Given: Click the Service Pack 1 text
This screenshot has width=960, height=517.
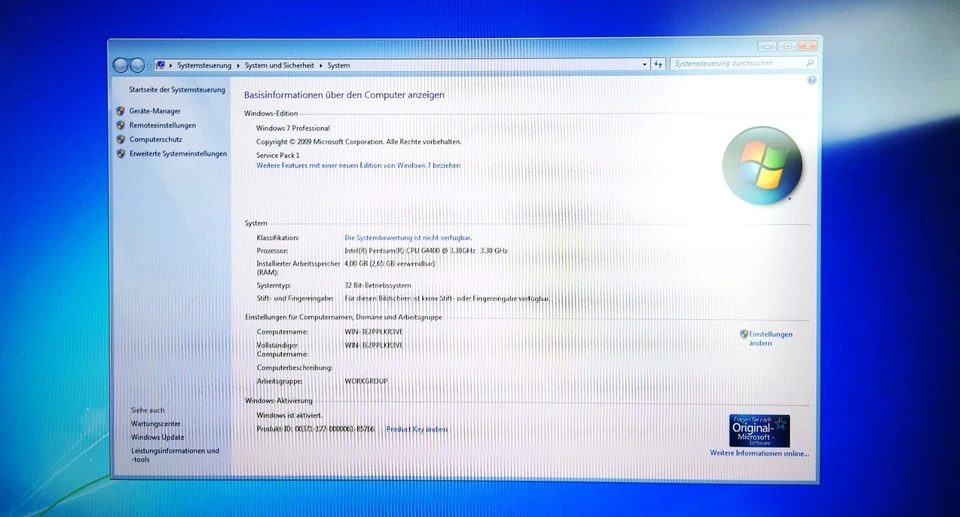Looking at the screenshot, I should coord(278,155).
